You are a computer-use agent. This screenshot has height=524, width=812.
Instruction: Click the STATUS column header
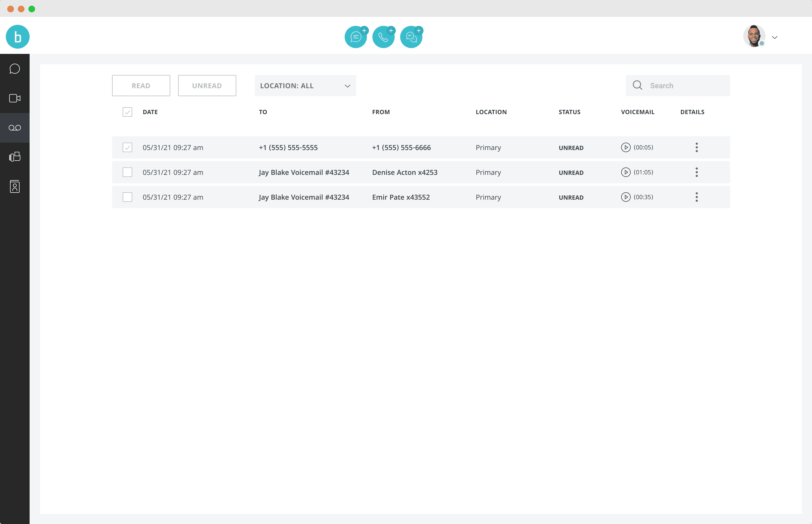point(569,112)
